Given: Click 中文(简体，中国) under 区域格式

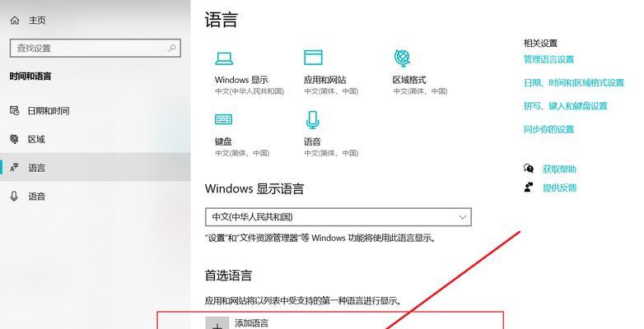Looking at the screenshot, I should (x=420, y=91).
